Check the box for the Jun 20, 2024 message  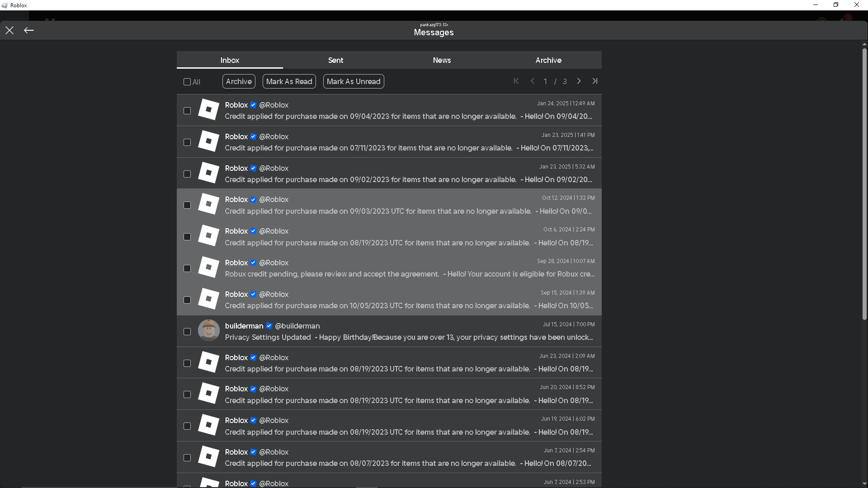coord(187,394)
